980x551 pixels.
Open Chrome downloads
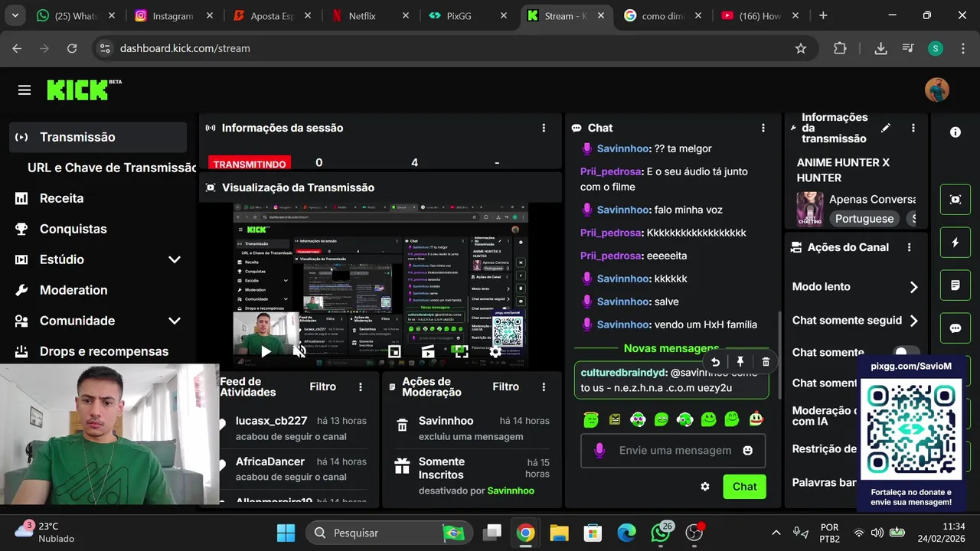pos(880,48)
